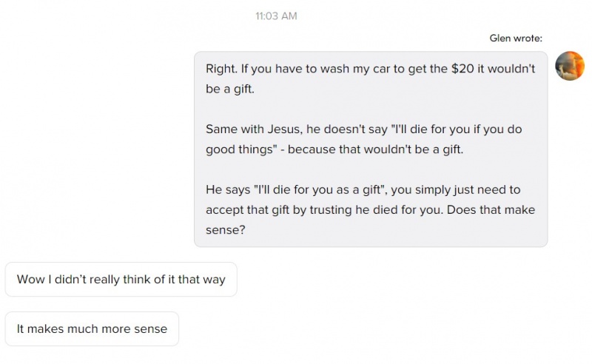Select Glen's gray message bubble
592x364 pixels.
pos(371,149)
